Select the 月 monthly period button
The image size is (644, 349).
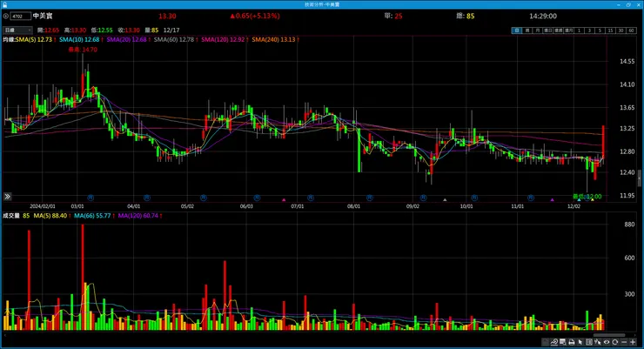click(x=538, y=30)
